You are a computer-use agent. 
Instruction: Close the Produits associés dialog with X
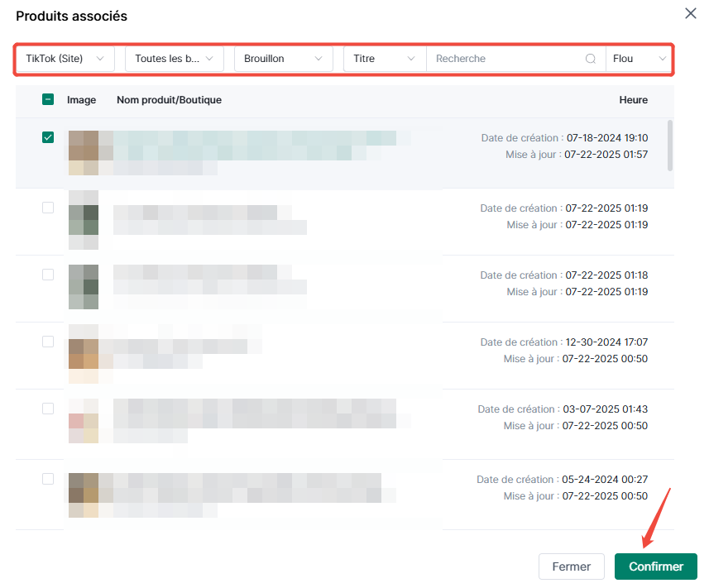pyautogui.click(x=690, y=13)
